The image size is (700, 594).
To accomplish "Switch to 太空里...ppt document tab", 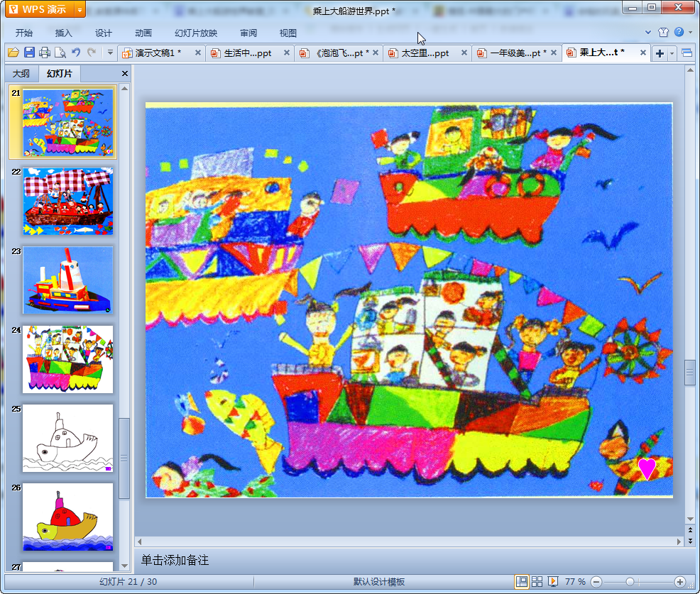I will pos(425,53).
